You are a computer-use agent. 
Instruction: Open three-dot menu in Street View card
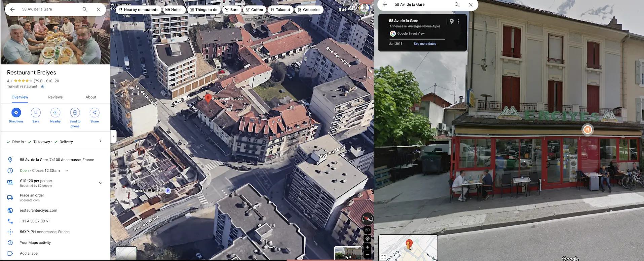click(x=458, y=21)
